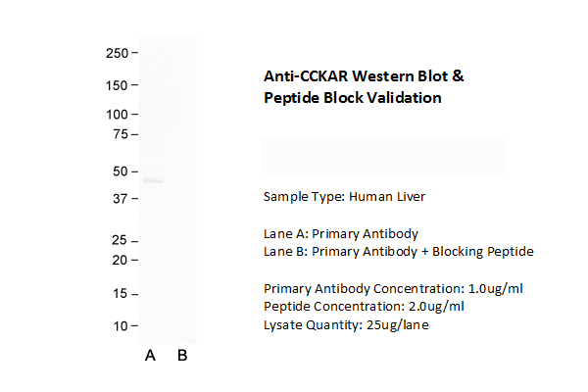Click the Sample Type: Human Liver text
Screen dimensions: 588x392
(x=344, y=197)
